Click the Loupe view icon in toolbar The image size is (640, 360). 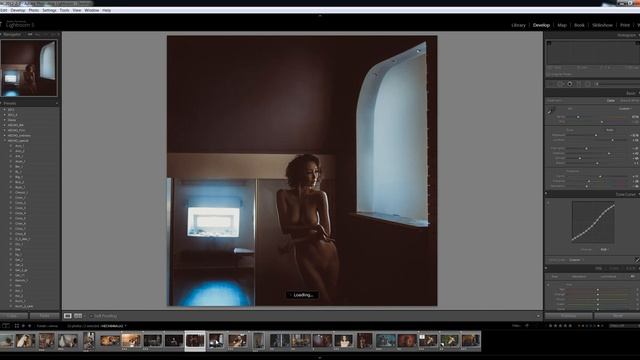click(68, 316)
